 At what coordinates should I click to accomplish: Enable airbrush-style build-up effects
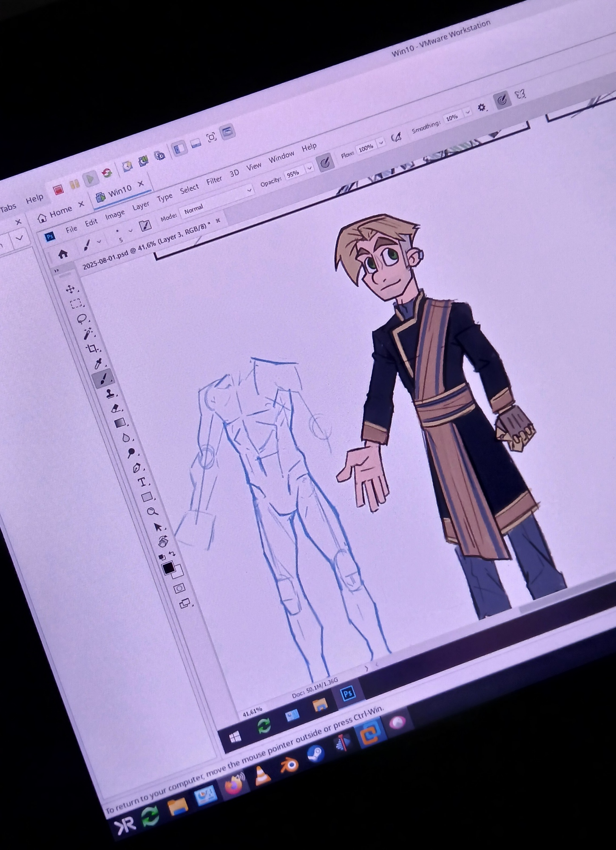396,137
